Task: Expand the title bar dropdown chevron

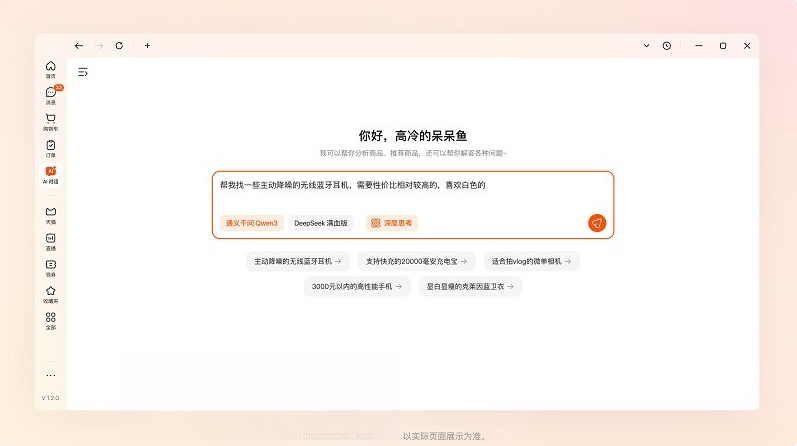Action: pyautogui.click(x=647, y=46)
